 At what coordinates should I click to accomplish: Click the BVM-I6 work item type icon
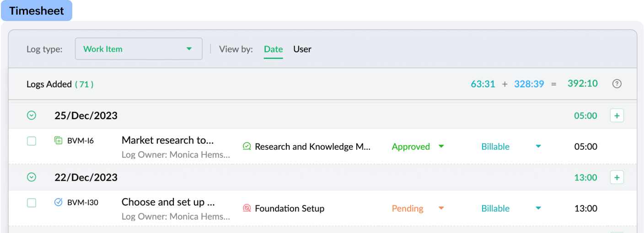coord(58,140)
